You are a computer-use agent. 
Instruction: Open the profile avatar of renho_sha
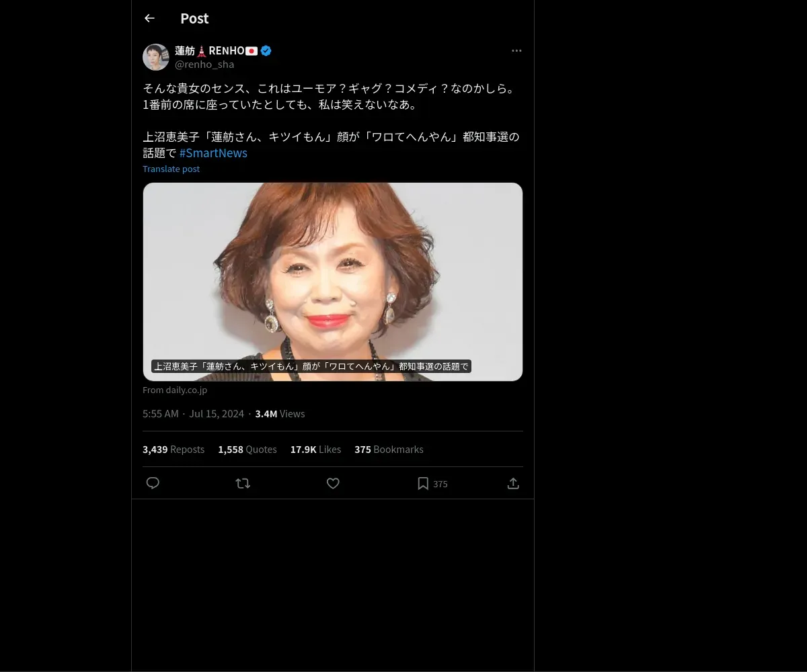point(156,57)
